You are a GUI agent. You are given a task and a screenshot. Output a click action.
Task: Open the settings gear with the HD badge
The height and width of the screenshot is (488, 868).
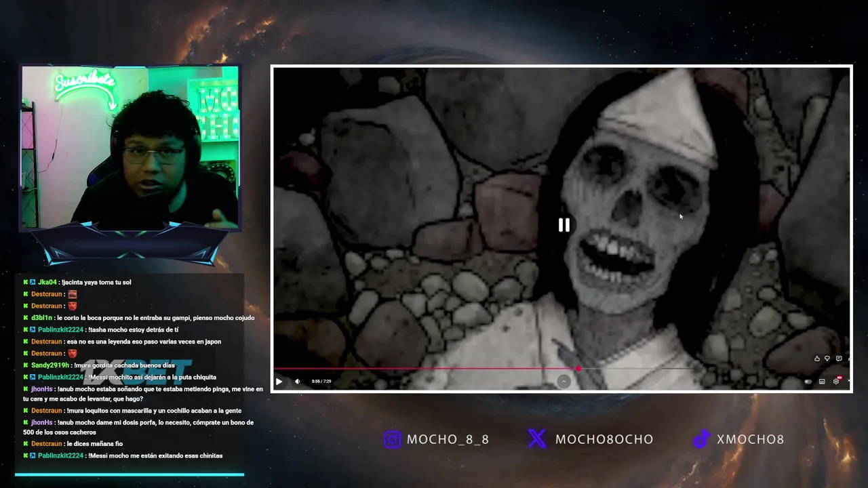837,381
